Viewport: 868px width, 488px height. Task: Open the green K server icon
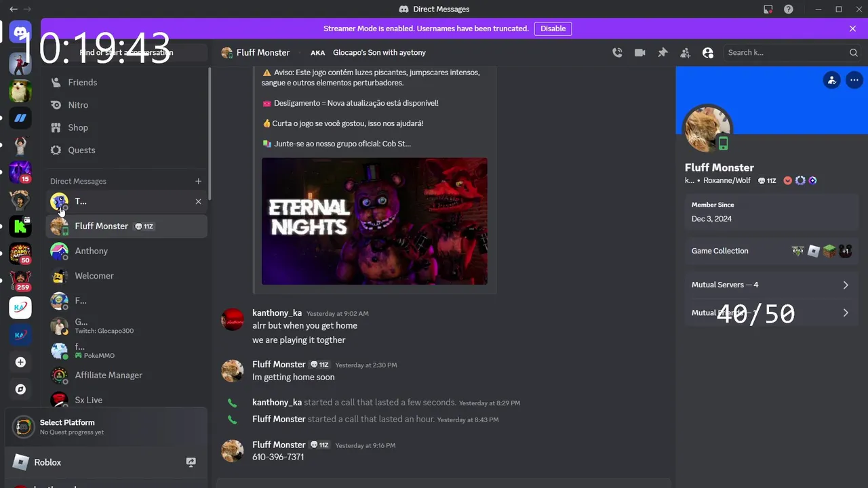coord(20,226)
